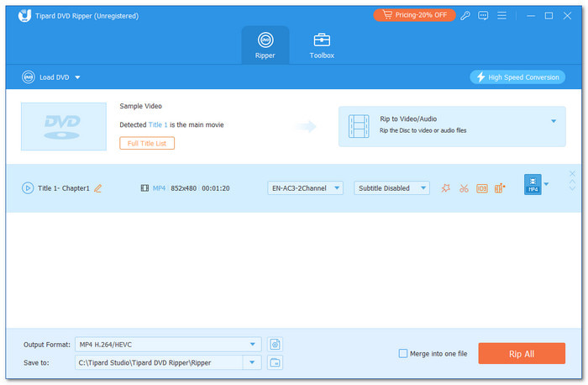Click the Rip All button
The height and width of the screenshot is (385, 588).
tap(522, 354)
